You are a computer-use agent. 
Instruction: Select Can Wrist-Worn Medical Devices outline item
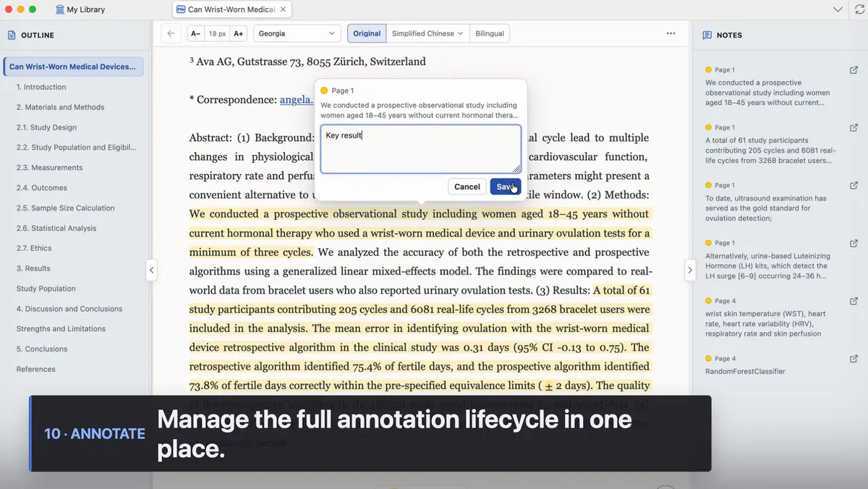73,67
